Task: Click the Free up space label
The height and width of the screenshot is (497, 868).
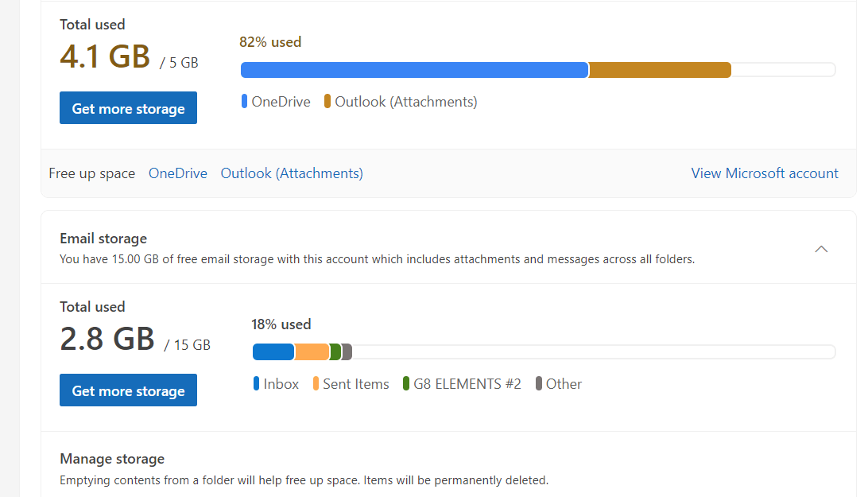Action: click(x=91, y=173)
